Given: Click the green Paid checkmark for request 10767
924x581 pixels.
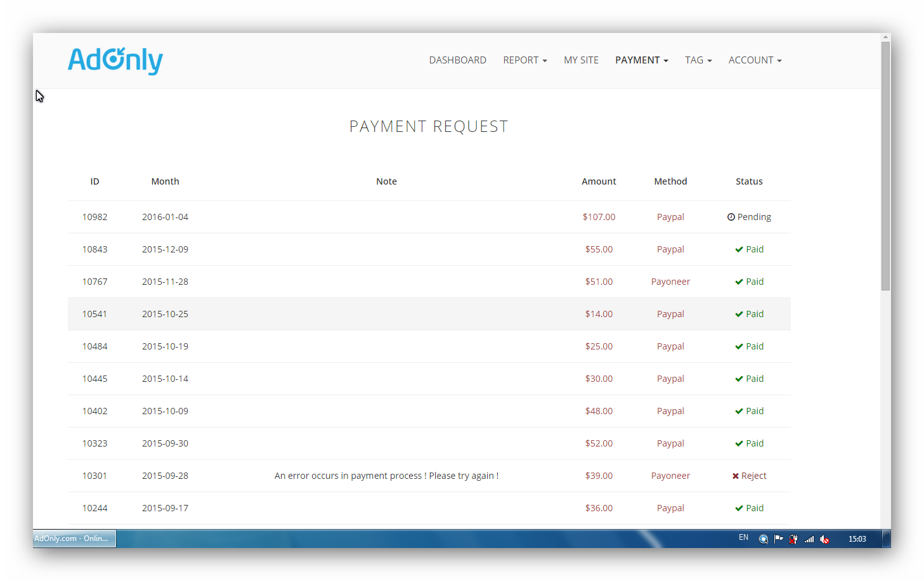Looking at the screenshot, I should [739, 282].
